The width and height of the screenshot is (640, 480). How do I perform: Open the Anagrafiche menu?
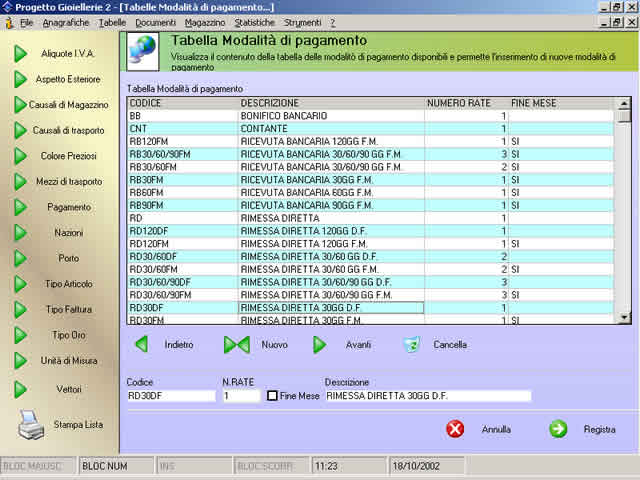66,23
